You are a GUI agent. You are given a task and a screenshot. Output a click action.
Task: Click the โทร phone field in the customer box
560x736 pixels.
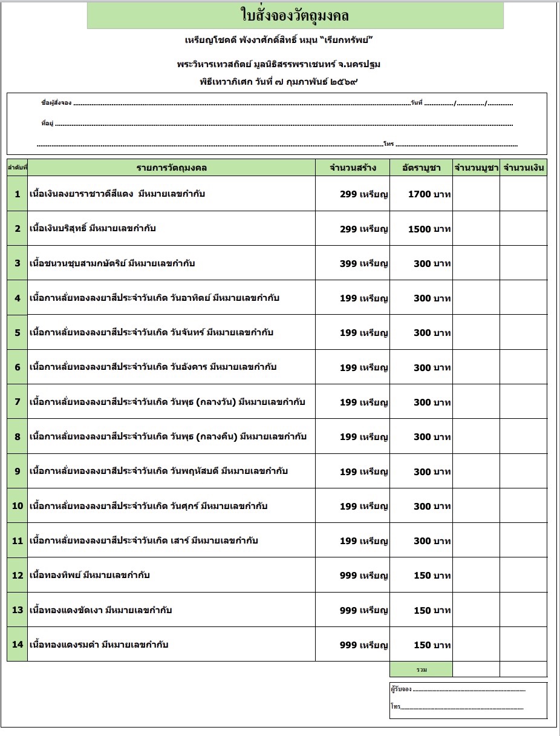(457, 145)
